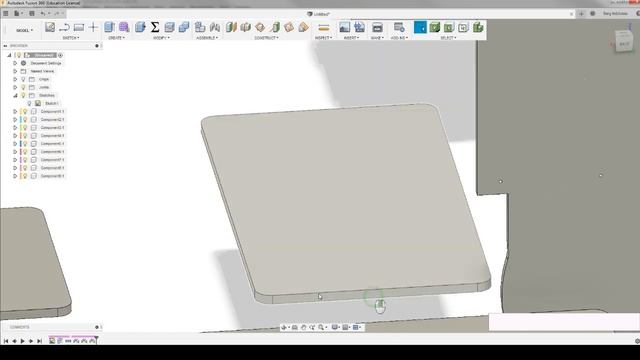Open timeline settings gear icon

click(x=637, y=341)
